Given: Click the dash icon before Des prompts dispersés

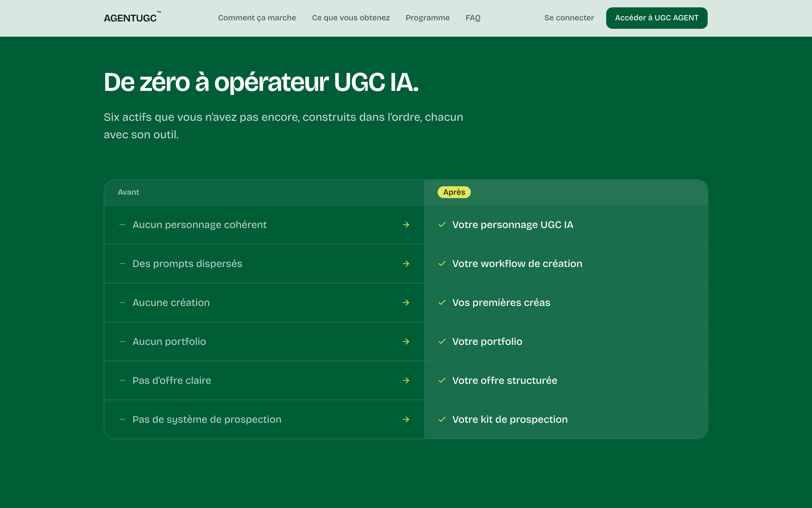Looking at the screenshot, I should [x=122, y=263].
